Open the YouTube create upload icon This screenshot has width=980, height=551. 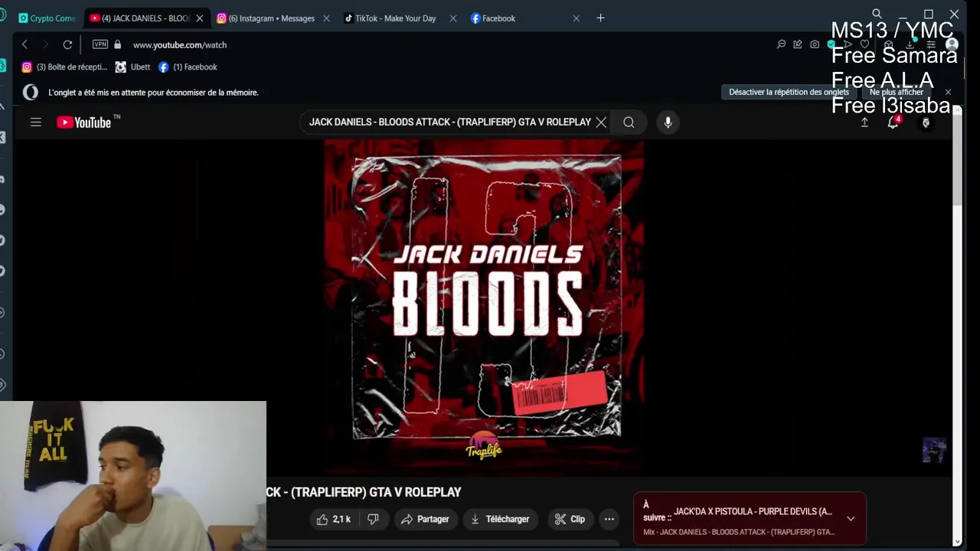click(864, 122)
